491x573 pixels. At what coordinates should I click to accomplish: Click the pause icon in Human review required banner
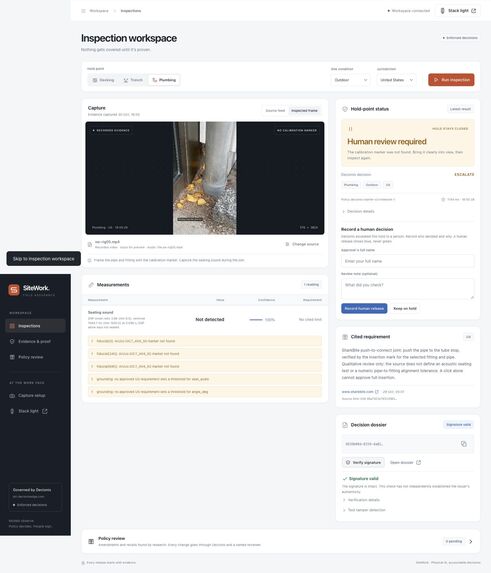click(350, 129)
